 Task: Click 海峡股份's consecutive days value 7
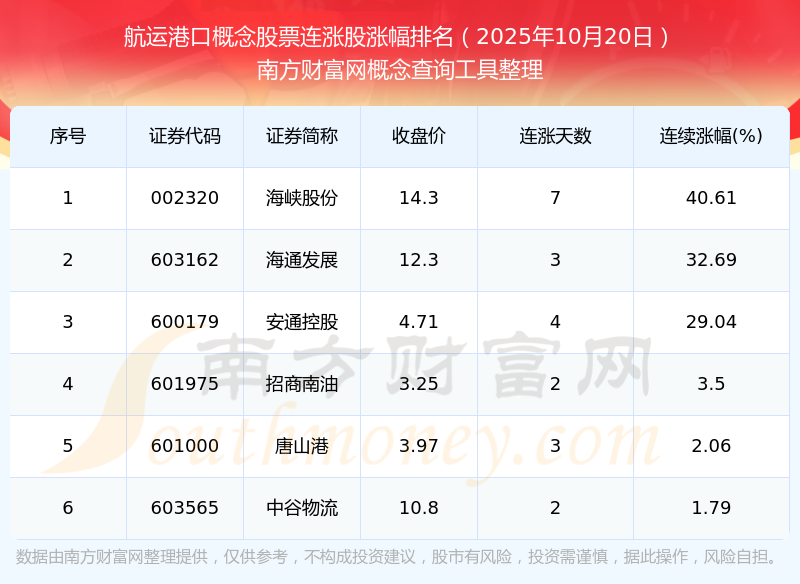pyautogui.click(x=555, y=198)
